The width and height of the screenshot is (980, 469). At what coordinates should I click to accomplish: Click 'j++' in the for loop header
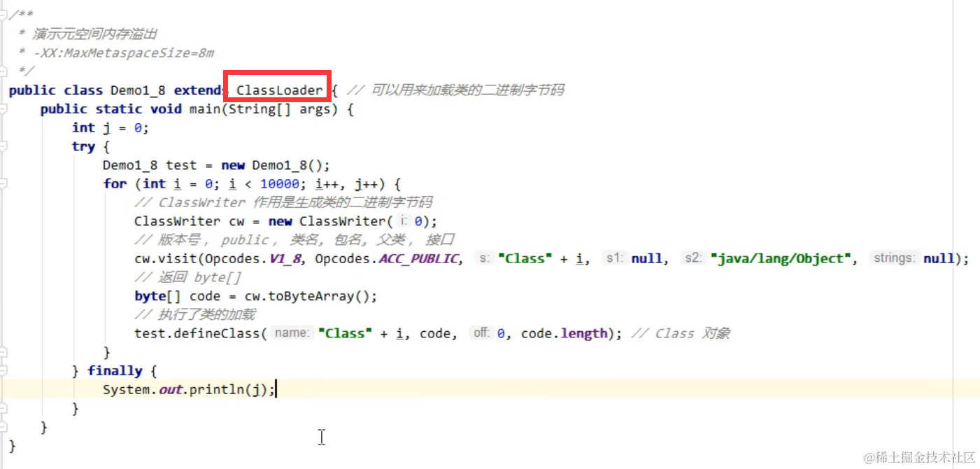367,184
